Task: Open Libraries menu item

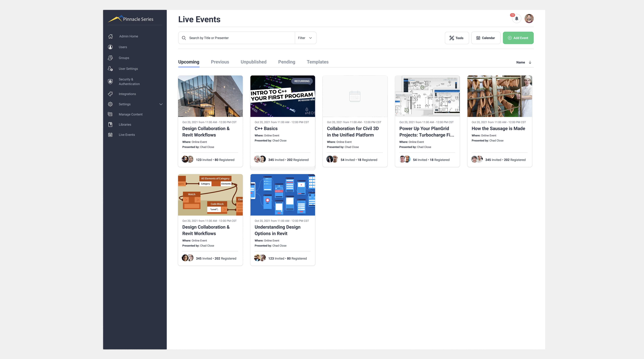Action: 125,125
